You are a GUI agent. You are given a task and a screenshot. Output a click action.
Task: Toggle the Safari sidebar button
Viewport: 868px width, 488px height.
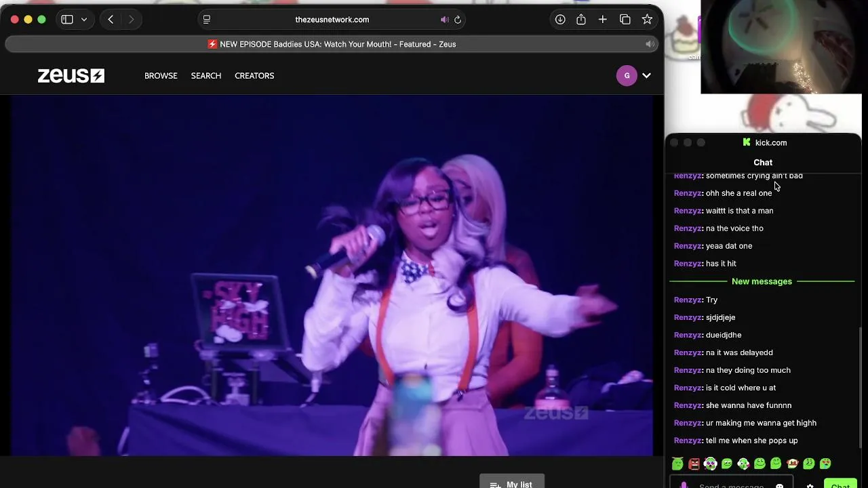[x=67, y=20]
